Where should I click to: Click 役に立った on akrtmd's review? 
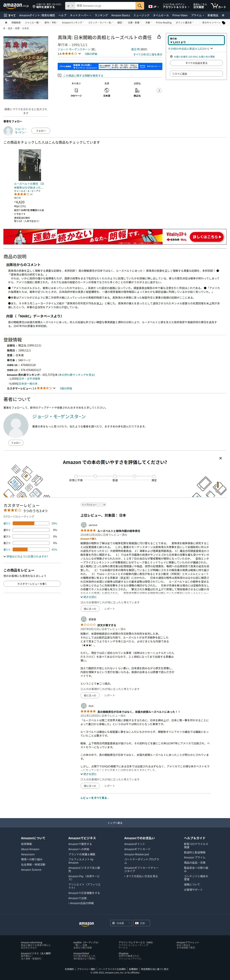click(x=90, y=609)
